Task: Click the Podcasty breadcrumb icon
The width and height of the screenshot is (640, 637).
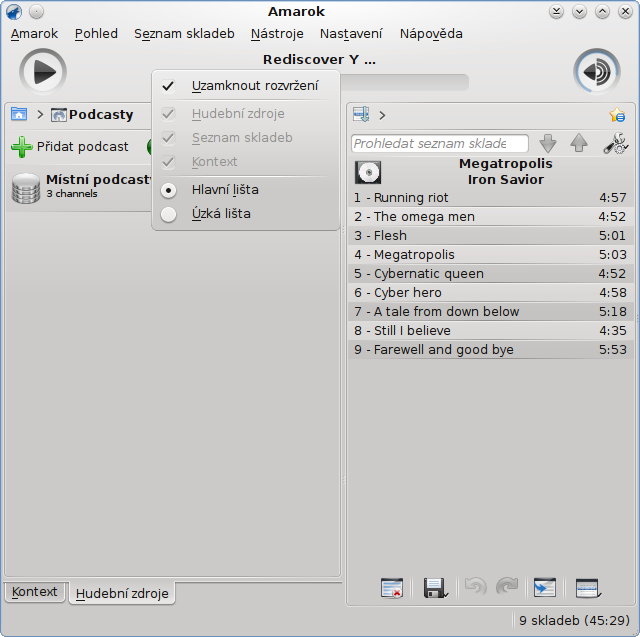Action: (x=58, y=115)
